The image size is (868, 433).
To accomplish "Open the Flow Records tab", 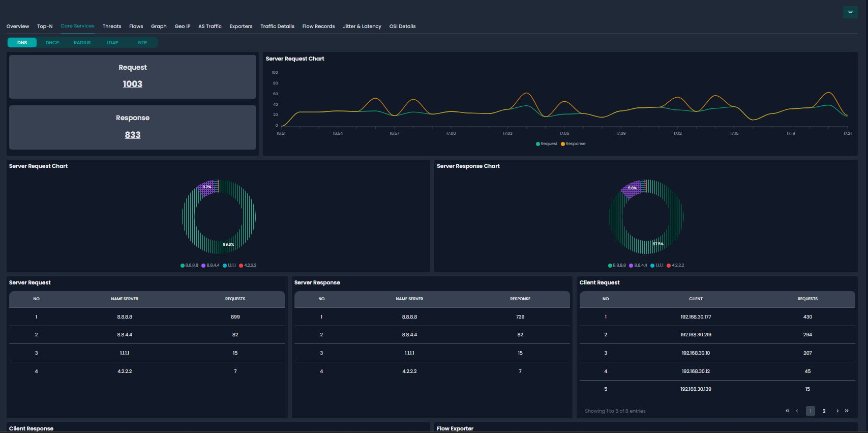I will [319, 26].
